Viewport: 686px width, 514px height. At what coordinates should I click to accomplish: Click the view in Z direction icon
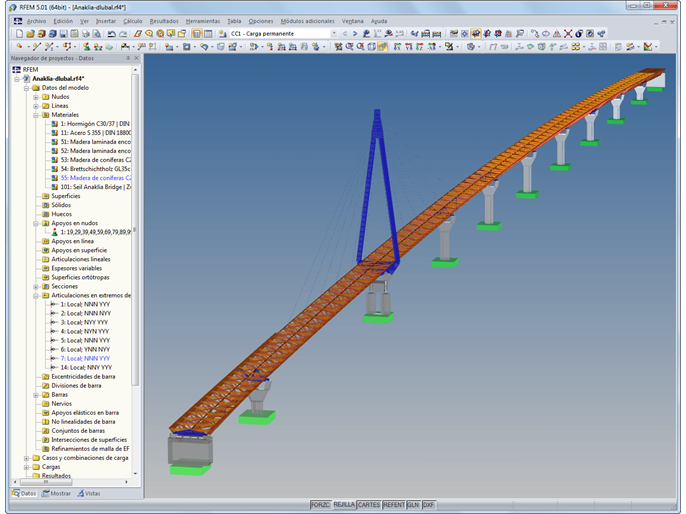point(419,46)
